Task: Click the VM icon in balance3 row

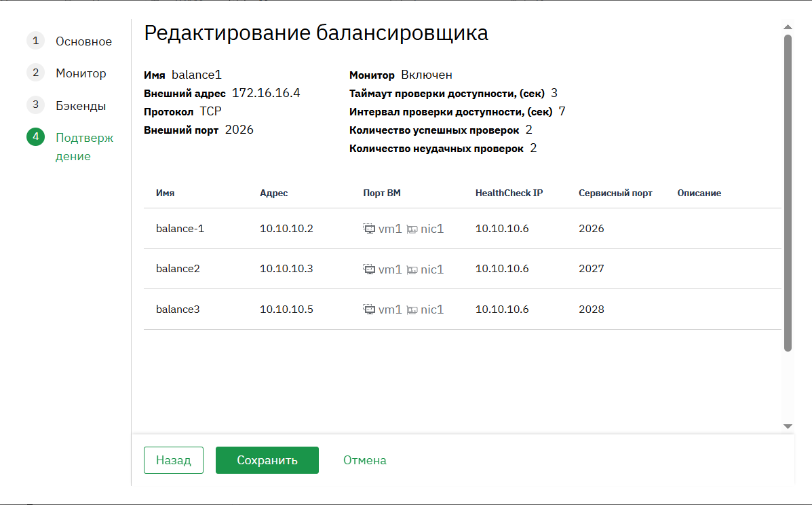Action: click(369, 310)
